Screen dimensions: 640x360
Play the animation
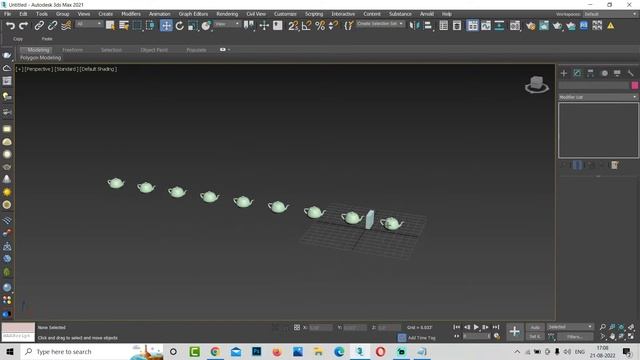(476, 327)
